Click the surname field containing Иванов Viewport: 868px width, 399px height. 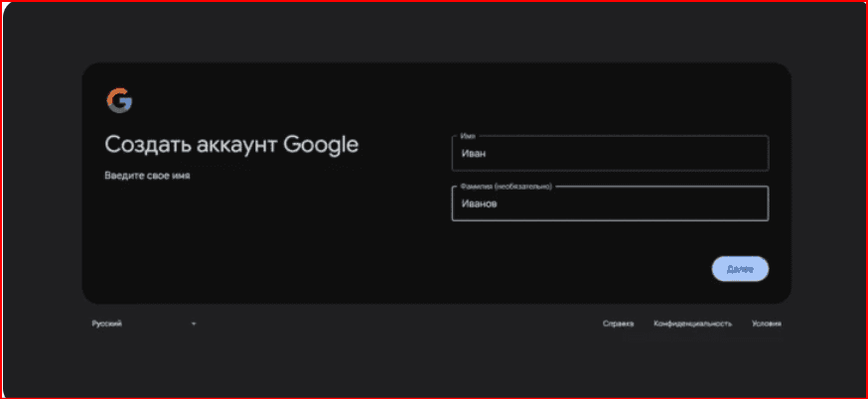[610, 203]
